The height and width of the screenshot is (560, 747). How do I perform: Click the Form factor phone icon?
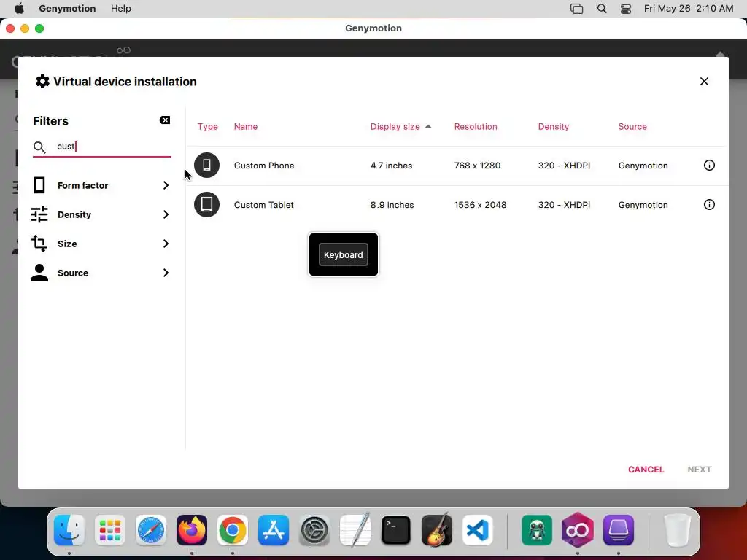click(x=39, y=185)
